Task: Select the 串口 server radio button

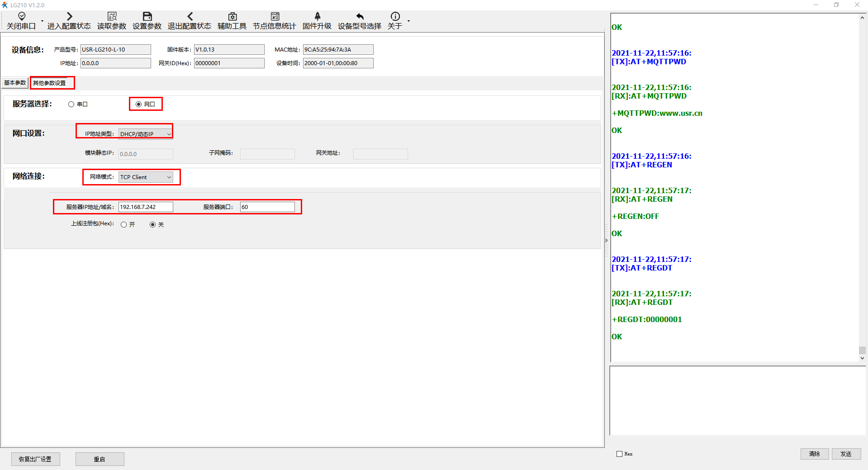Action: (71, 104)
